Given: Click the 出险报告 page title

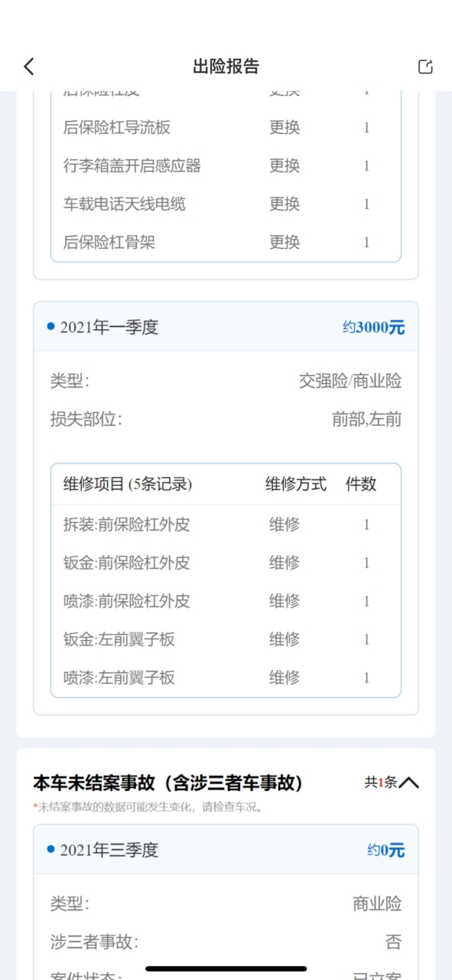Looking at the screenshot, I should [x=226, y=67].
